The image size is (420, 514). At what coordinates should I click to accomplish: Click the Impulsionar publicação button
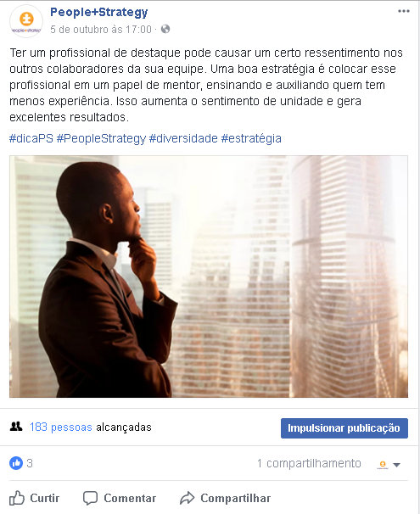click(344, 428)
